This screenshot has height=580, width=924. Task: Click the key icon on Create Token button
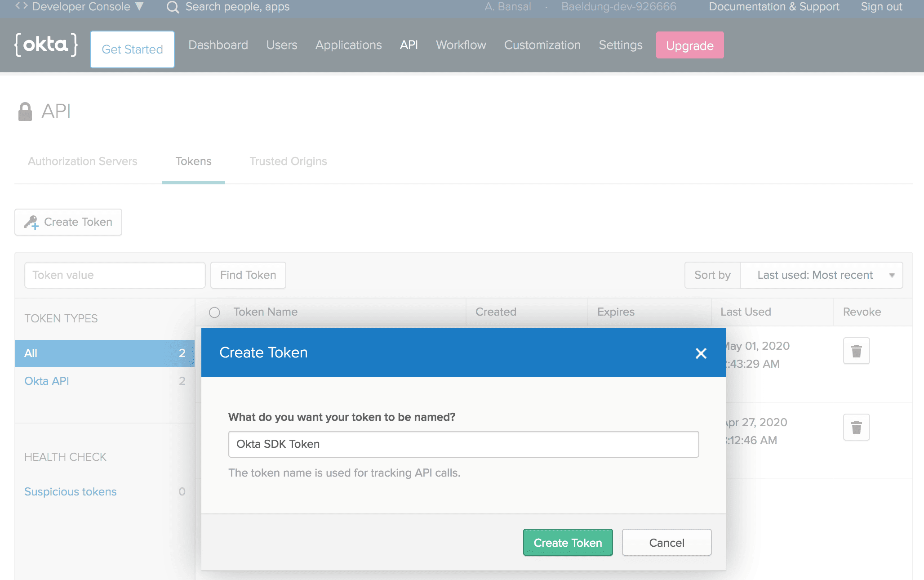(x=31, y=222)
